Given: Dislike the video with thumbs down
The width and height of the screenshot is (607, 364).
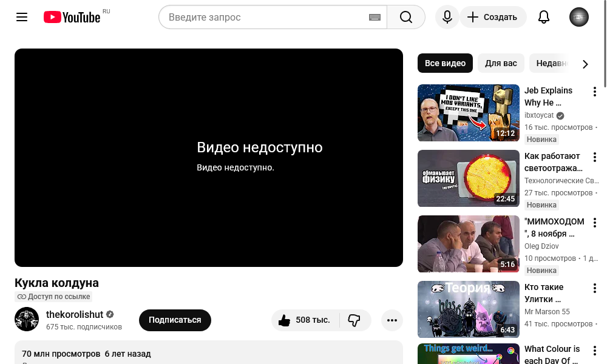Looking at the screenshot, I should [354, 320].
